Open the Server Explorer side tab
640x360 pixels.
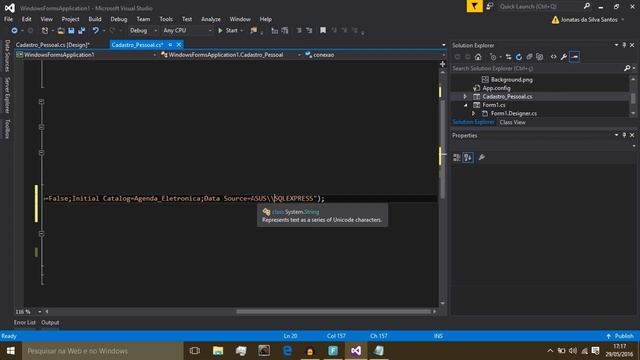pos(7,95)
